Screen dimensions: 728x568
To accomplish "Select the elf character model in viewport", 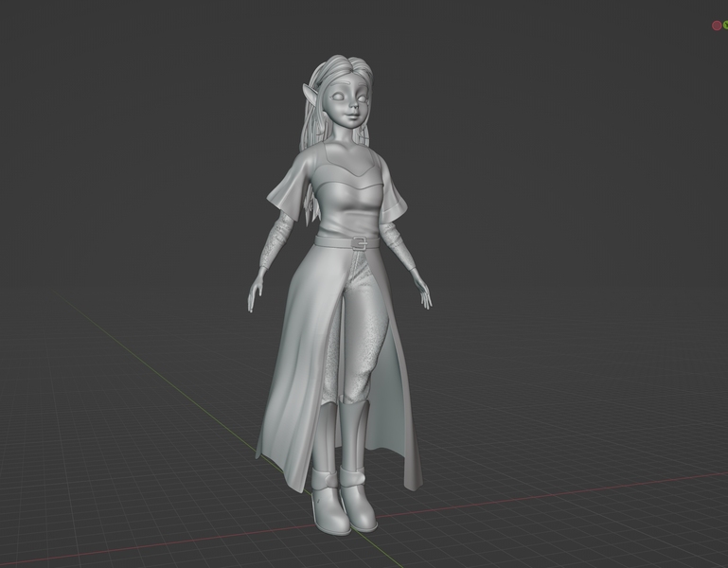I will 340,295.
